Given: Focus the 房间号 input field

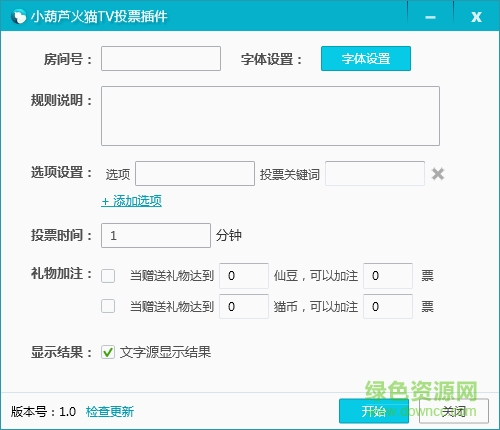Looking at the screenshot, I should click(x=161, y=59).
